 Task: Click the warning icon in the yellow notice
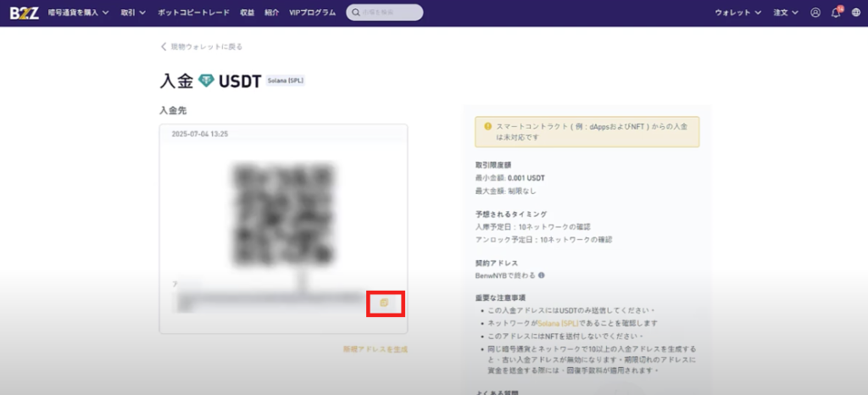pos(487,126)
